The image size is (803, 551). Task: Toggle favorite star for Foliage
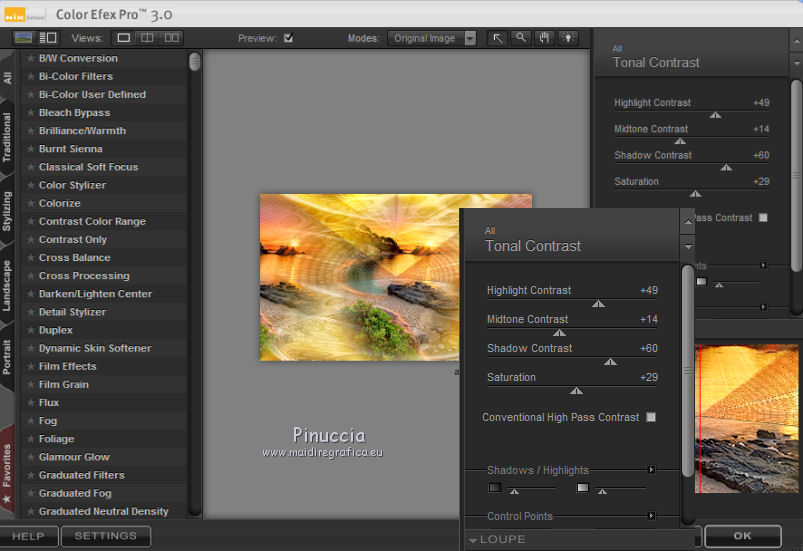pos(31,439)
